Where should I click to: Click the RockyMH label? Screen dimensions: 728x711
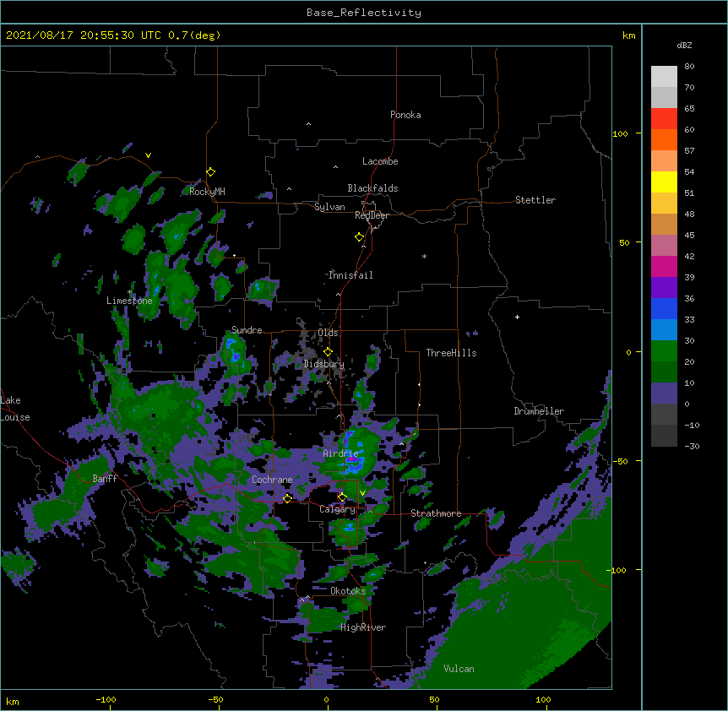207,192
